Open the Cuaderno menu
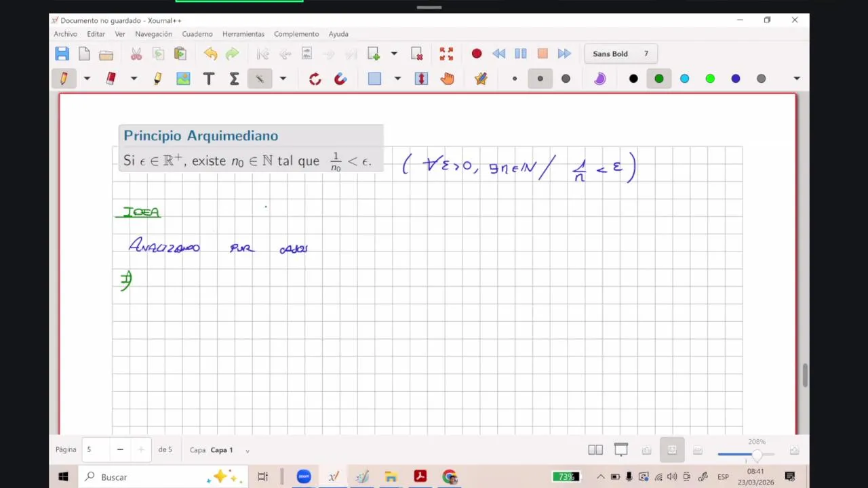This screenshot has height=488, width=868. (197, 34)
